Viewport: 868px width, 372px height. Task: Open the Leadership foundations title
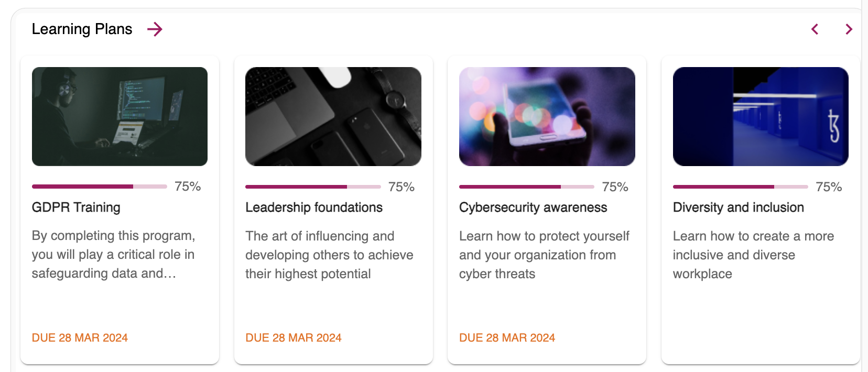point(314,207)
